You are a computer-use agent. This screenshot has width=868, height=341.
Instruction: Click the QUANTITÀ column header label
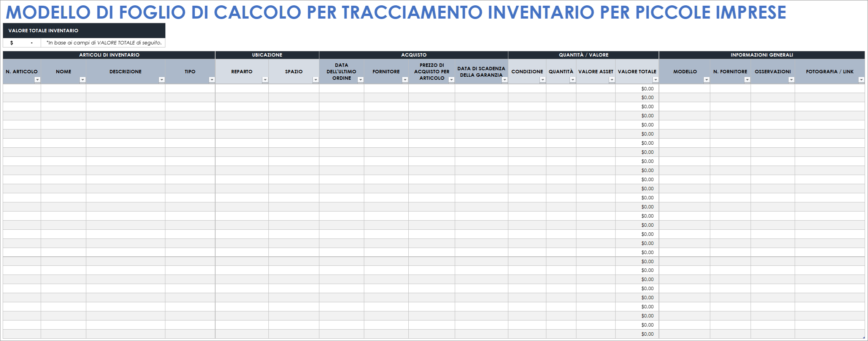pyautogui.click(x=561, y=71)
